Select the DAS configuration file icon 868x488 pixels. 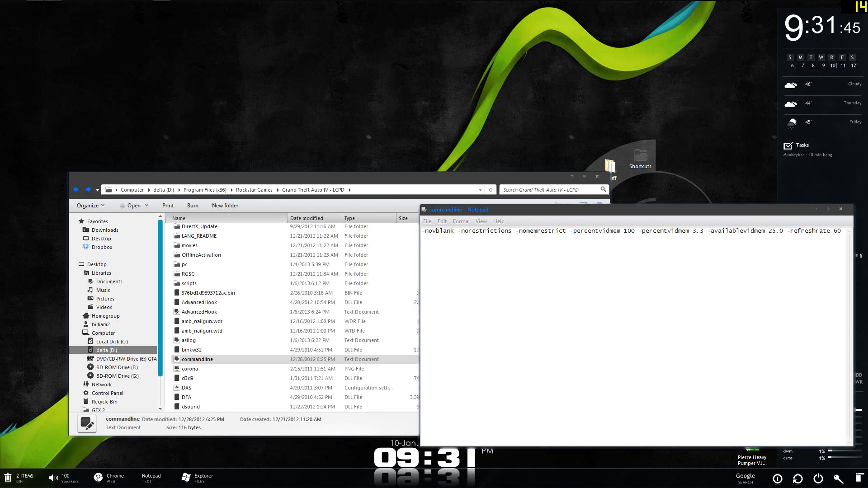177,388
